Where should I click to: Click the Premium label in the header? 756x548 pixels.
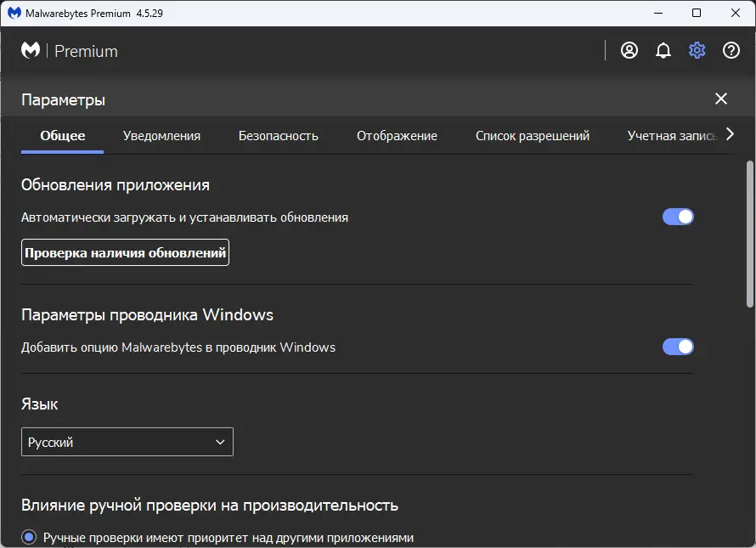click(87, 51)
